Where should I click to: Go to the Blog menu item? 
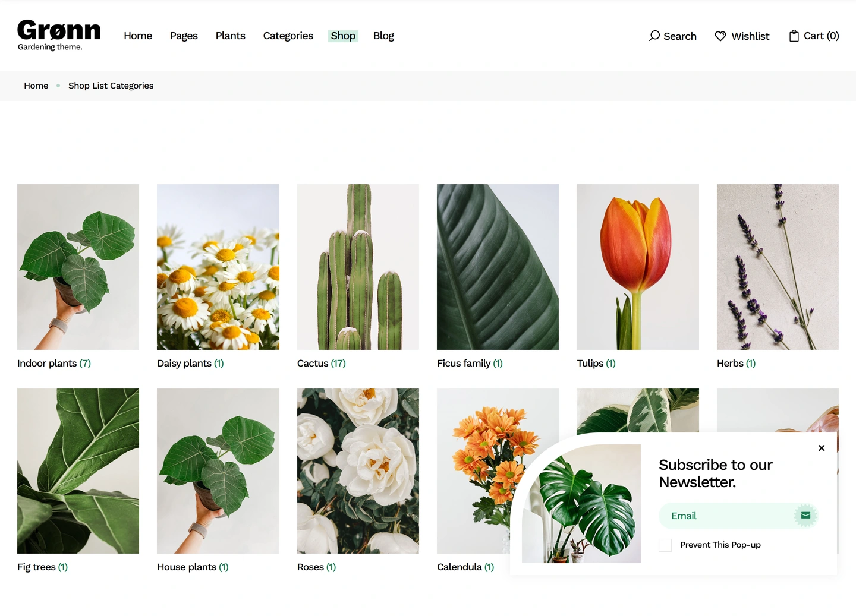tap(383, 36)
